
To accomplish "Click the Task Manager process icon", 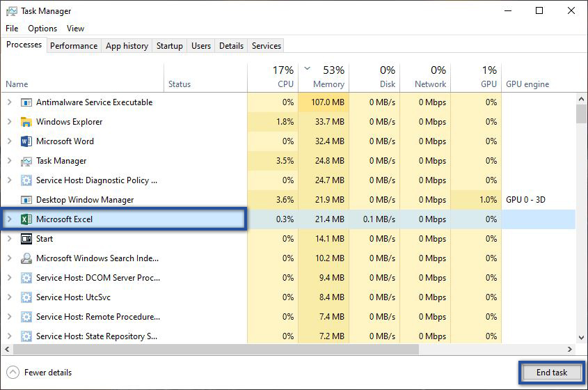I will (x=26, y=161).
